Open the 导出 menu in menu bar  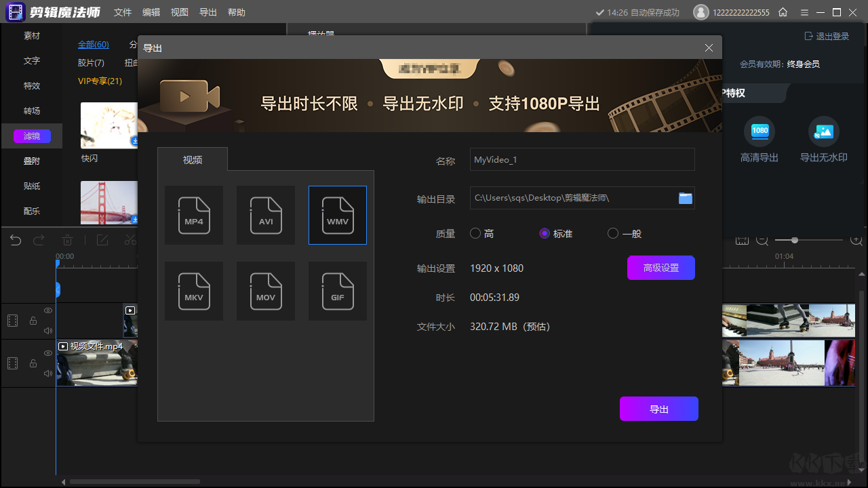tap(208, 12)
